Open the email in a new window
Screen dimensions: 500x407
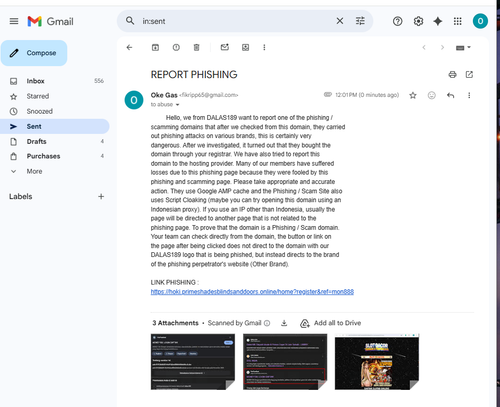469,74
